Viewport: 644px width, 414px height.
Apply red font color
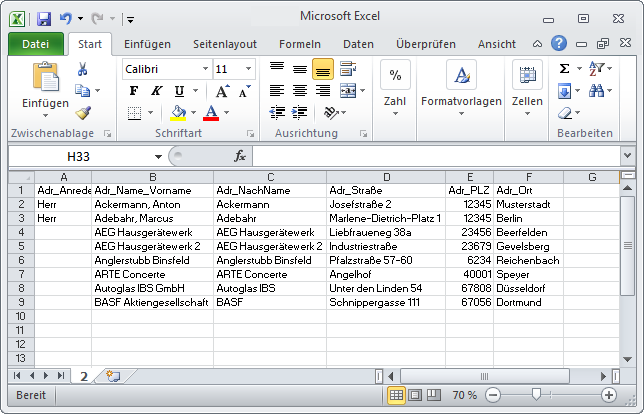[211, 113]
